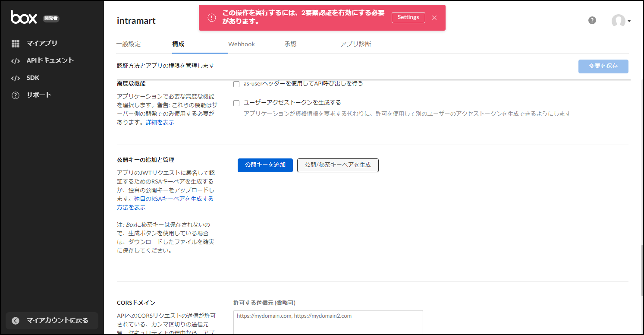Image resolution: width=644 pixels, height=335 pixels.
Task: Open the 詳細を表示 link
Action: point(160,123)
